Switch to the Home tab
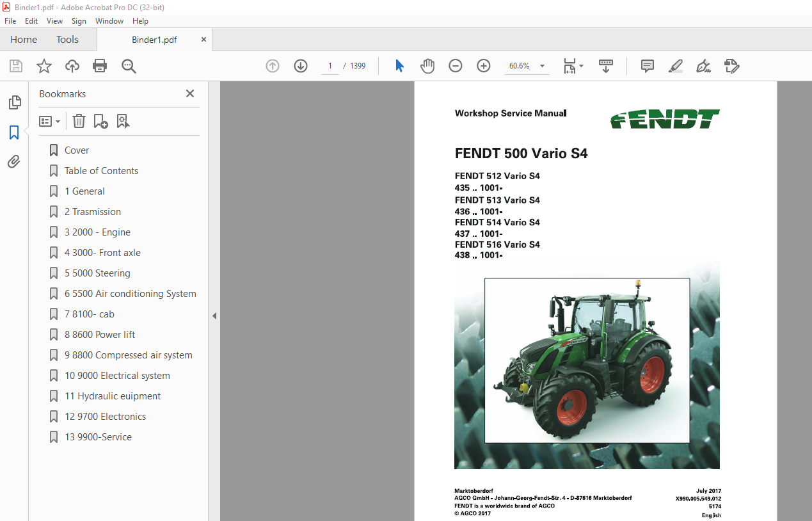Screen dimensions: 812x521 [24, 39]
